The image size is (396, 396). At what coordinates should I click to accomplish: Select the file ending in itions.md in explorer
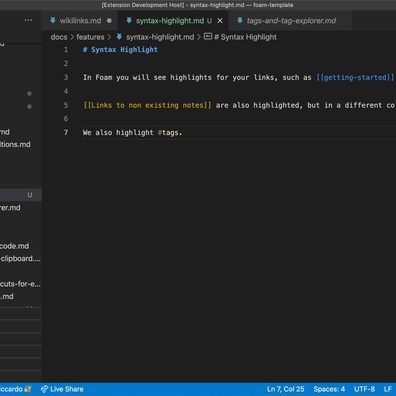click(21, 144)
